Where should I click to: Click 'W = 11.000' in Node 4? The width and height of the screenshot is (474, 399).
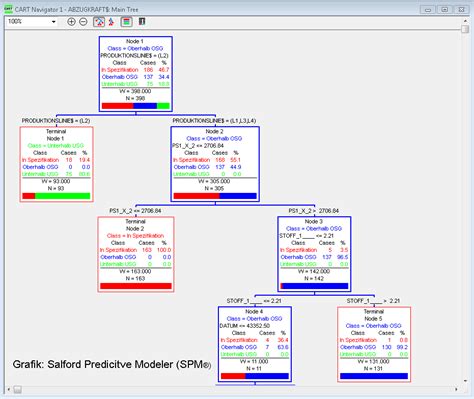[254, 361]
